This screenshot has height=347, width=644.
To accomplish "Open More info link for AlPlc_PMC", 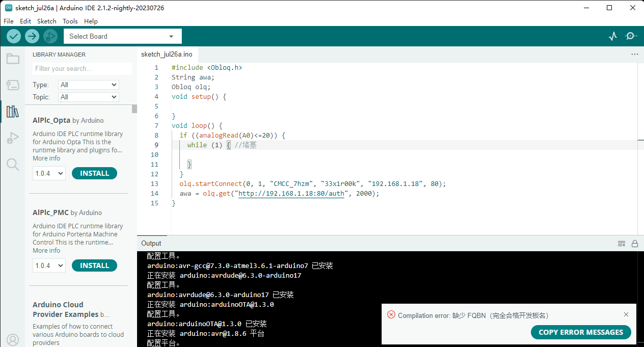I will 46,251.
